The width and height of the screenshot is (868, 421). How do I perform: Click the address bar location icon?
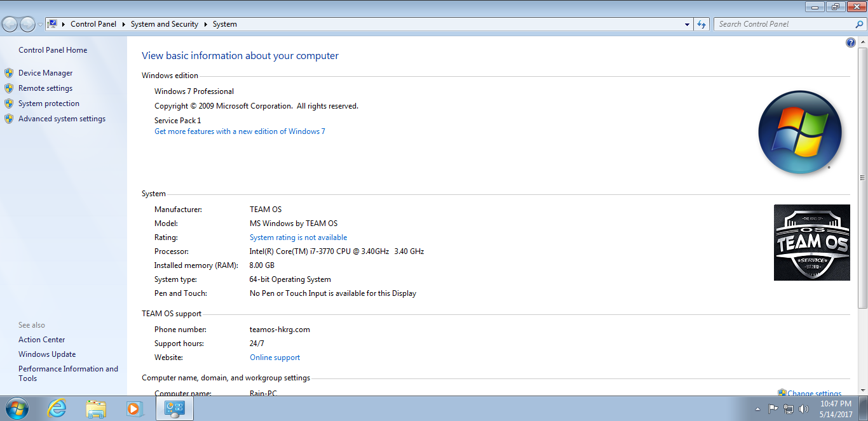click(x=53, y=24)
